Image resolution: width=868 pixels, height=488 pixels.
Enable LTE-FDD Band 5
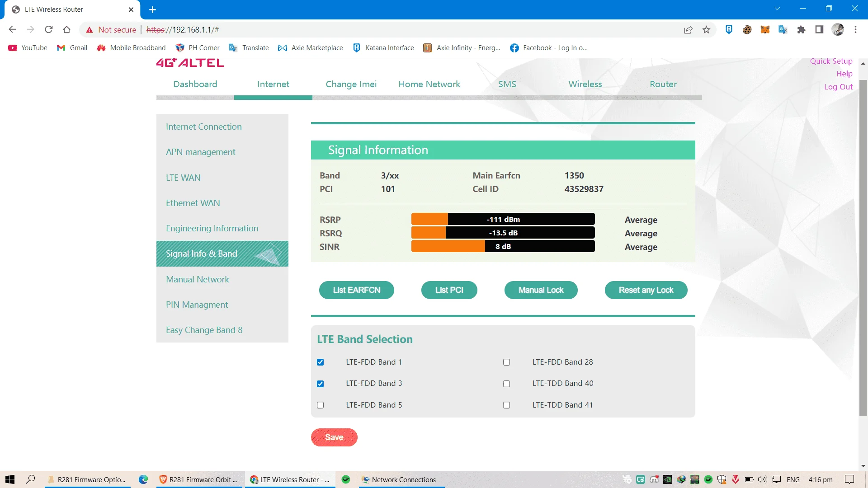tap(321, 405)
